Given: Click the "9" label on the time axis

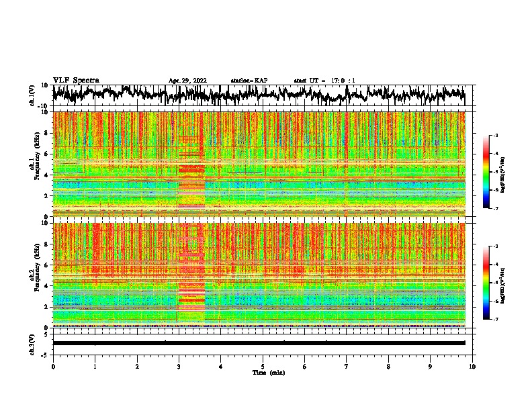Looking at the screenshot, I should 430,367.
